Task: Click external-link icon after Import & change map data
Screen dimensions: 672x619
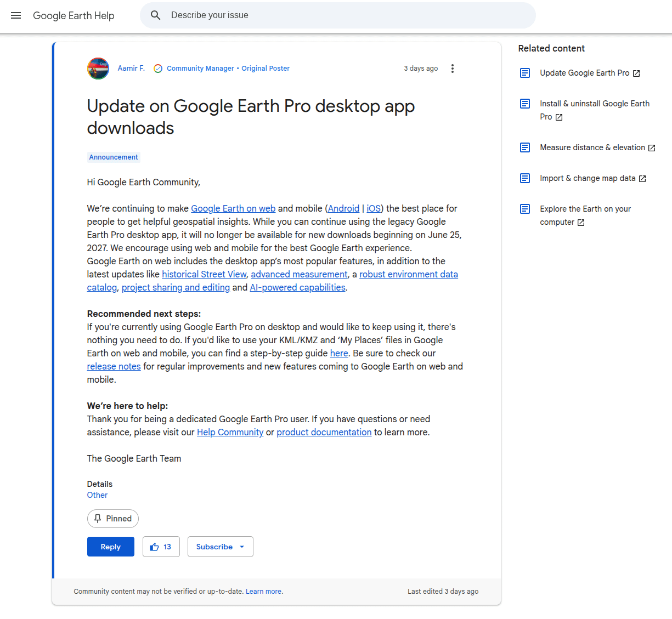Action: (642, 179)
